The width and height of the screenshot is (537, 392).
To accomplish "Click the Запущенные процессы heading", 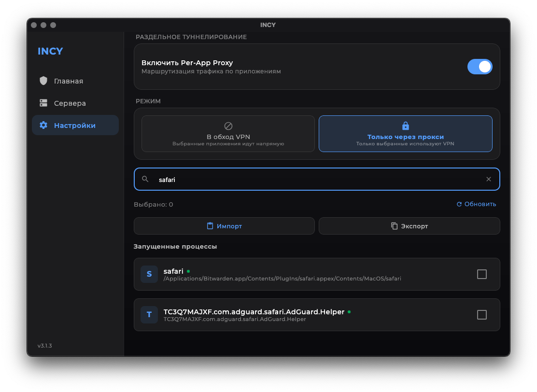I will click(x=175, y=247).
